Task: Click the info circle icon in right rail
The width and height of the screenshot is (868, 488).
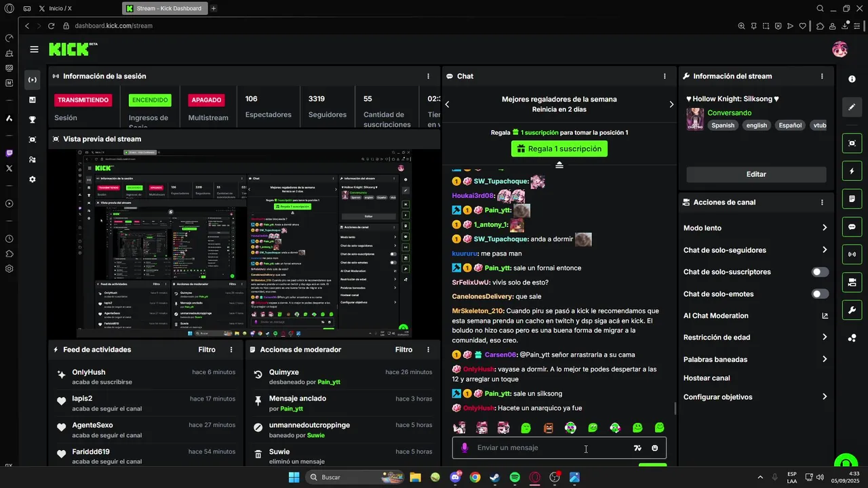Action: [x=852, y=79]
